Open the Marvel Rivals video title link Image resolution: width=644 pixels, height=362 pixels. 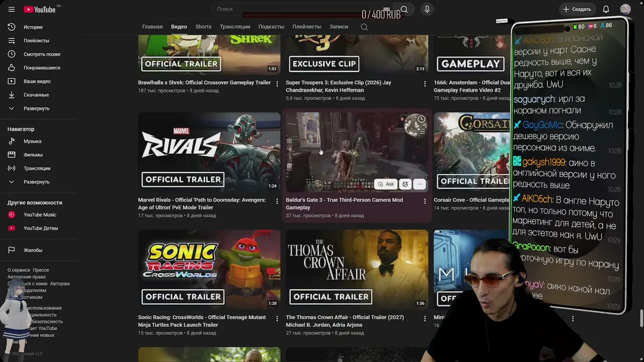202,204
